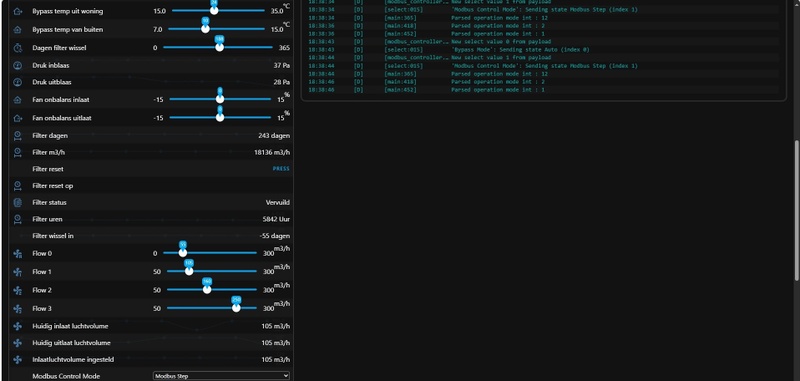This screenshot has height=381, width=800.
Task: Click icon beside Fan onbalans inlaat
Action: coord(17,99)
